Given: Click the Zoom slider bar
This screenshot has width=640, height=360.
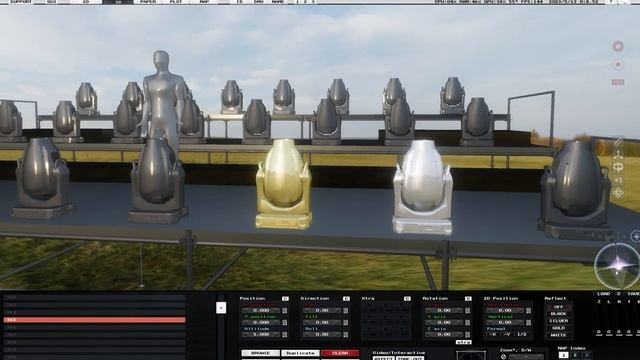Looking at the screenshot, I should pyautogui.click(x=526, y=357).
